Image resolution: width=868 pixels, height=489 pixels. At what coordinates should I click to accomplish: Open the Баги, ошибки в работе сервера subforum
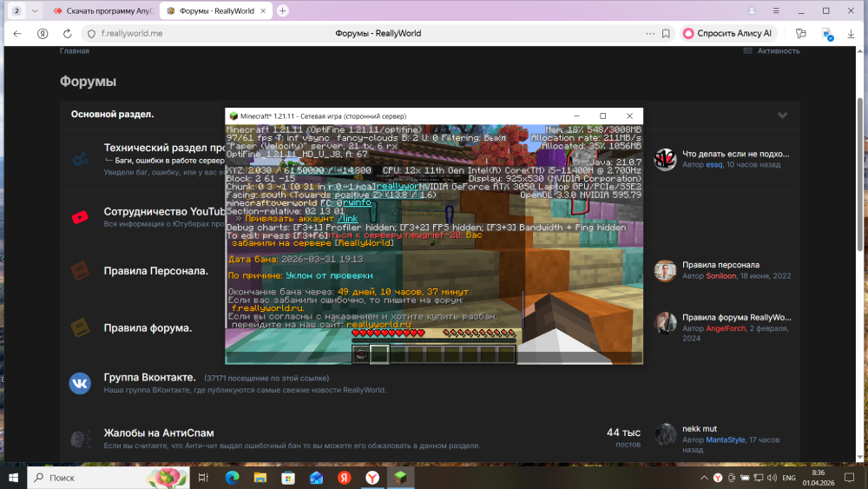coord(169,161)
